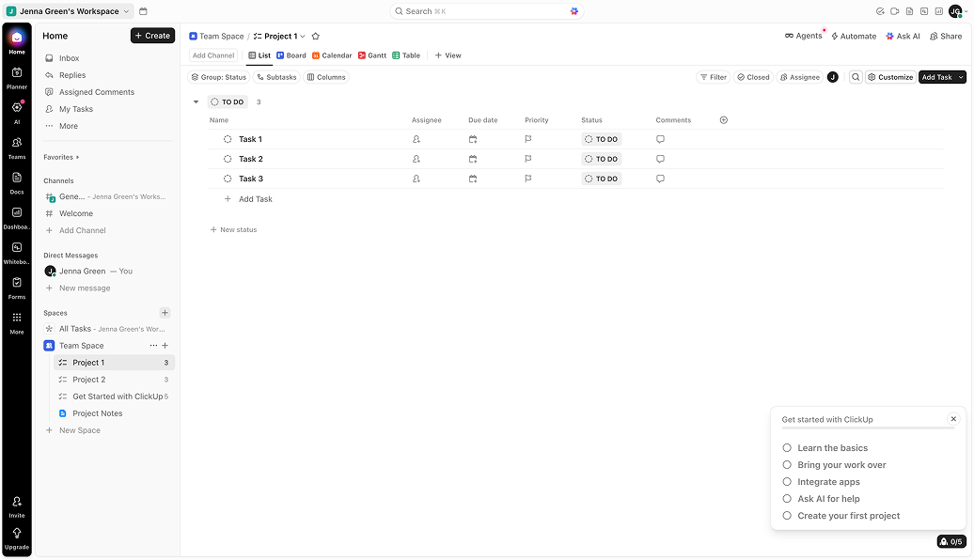974x560 pixels.
Task: Click the J avatar filter in the toolbar
Action: pyautogui.click(x=832, y=77)
